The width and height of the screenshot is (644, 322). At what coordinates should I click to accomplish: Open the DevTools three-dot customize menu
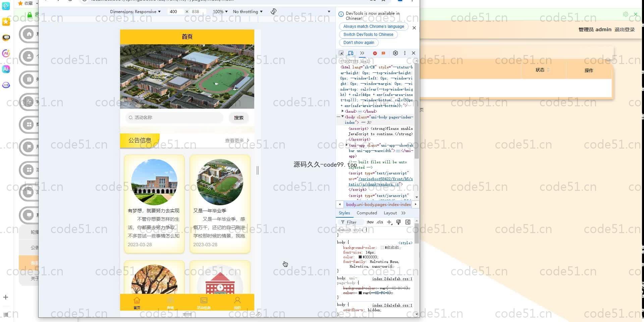405,53
